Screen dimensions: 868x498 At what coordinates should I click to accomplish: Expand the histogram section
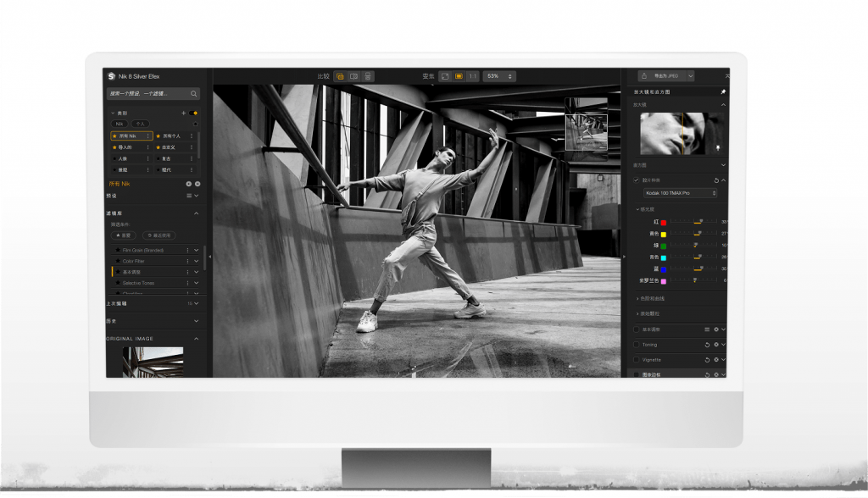click(723, 165)
